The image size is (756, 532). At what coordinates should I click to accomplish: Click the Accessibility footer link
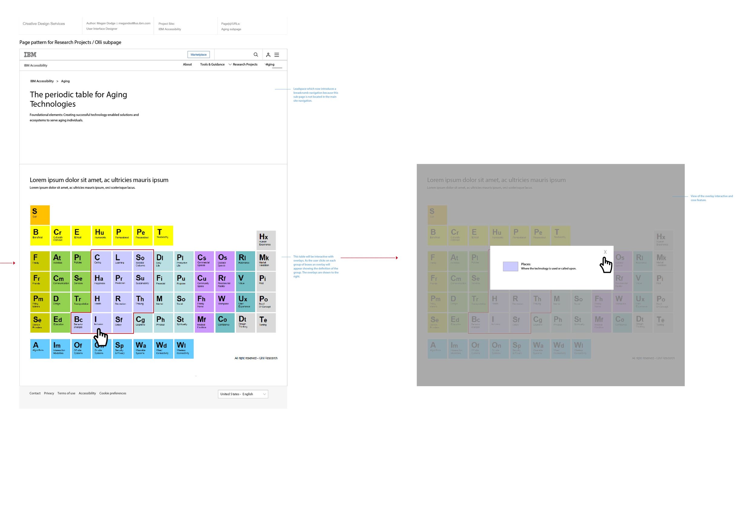(87, 393)
